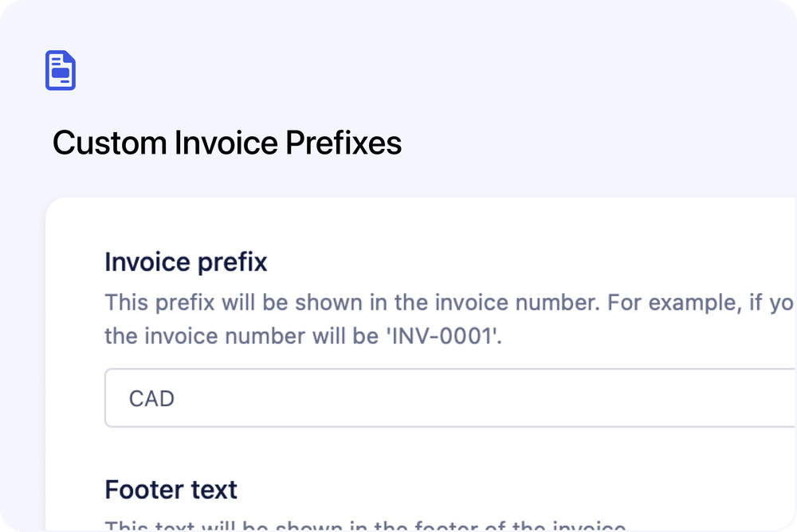This screenshot has height=532, width=797.
Task: Click the Footer text section header
Action: point(170,489)
